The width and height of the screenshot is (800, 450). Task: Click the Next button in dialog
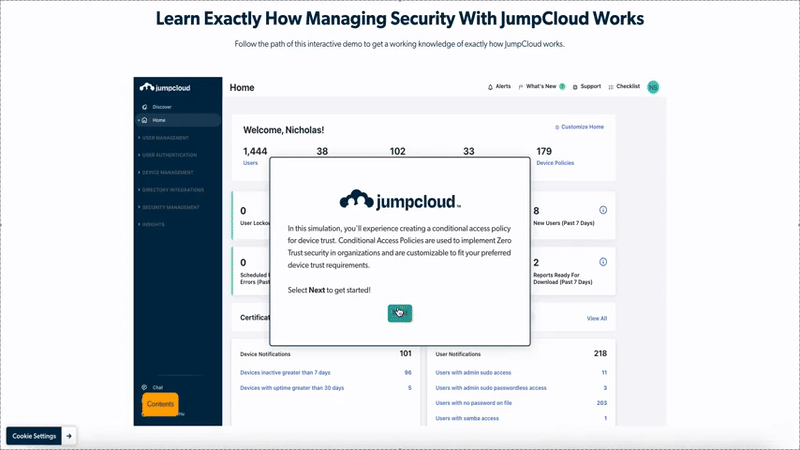pyautogui.click(x=400, y=313)
